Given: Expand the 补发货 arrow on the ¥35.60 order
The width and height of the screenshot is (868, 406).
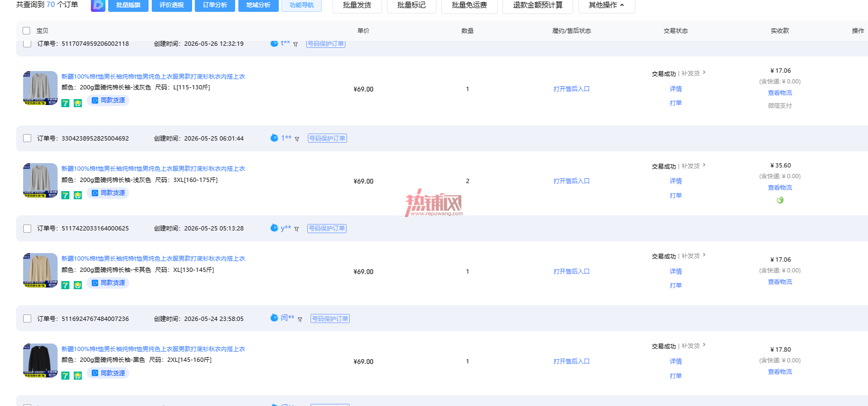Looking at the screenshot, I should click(x=704, y=165).
